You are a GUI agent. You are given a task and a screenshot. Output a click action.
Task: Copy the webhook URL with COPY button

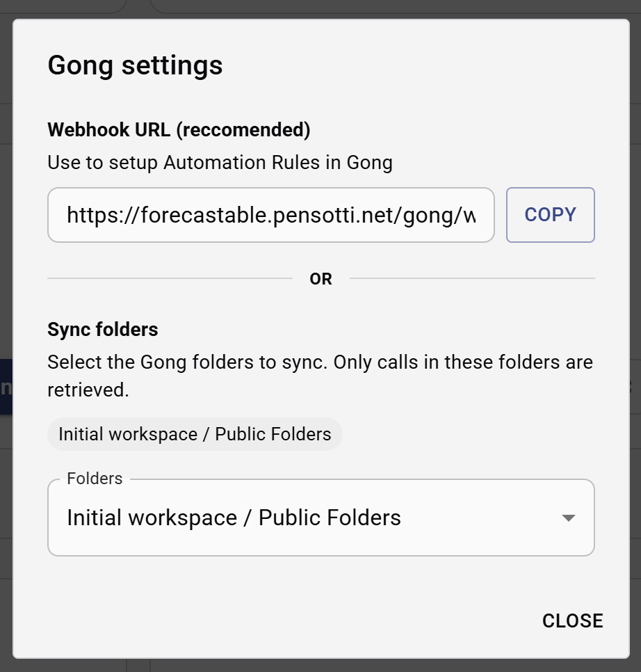click(x=550, y=215)
